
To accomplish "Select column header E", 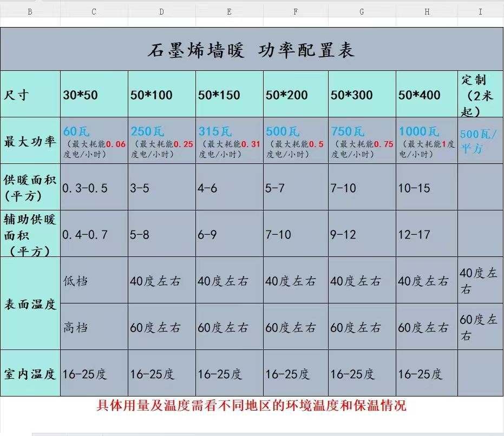I will [228, 10].
